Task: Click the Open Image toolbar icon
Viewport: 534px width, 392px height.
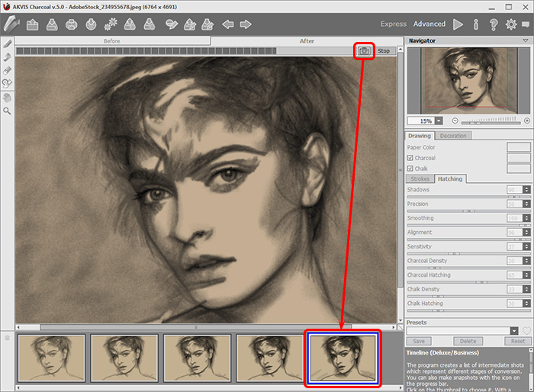Action: point(32,24)
